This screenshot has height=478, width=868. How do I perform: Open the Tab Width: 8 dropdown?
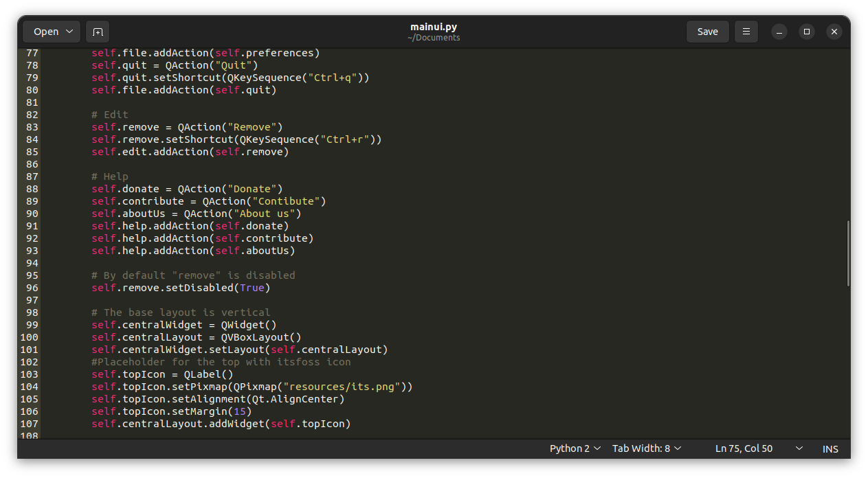pyautogui.click(x=645, y=448)
